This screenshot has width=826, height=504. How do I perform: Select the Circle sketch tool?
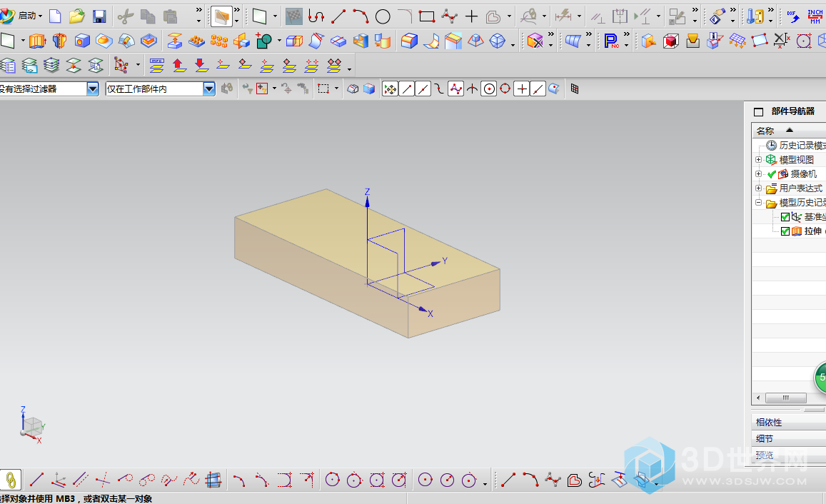(383, 16)
